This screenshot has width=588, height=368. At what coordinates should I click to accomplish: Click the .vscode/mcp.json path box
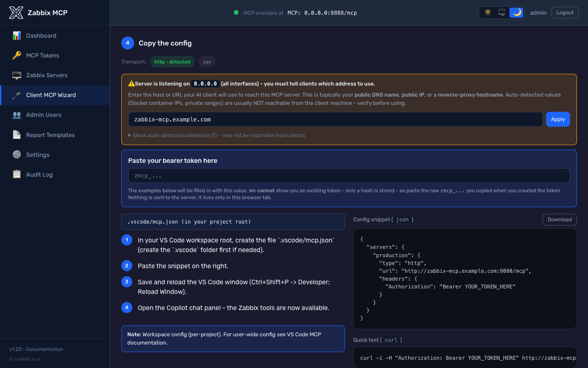pos(233,222)
